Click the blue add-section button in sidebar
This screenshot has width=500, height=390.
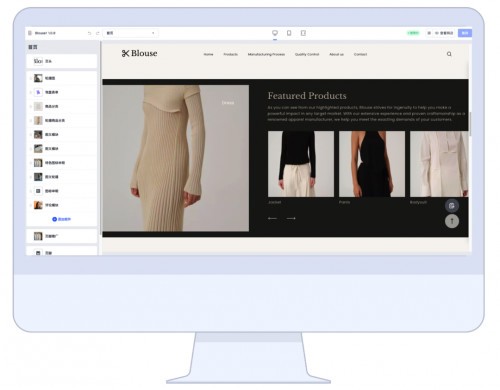pos(62,219)
